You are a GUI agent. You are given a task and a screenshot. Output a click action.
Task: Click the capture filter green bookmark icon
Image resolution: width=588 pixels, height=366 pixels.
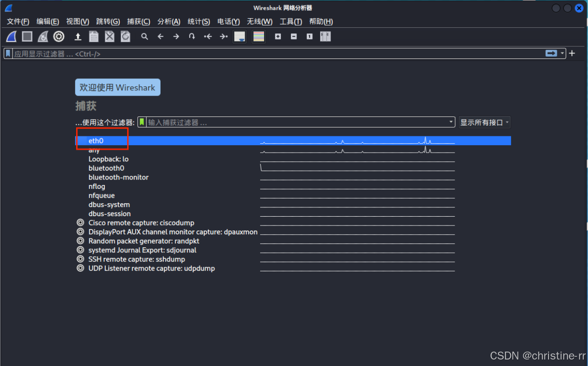[x=142, y=122]
